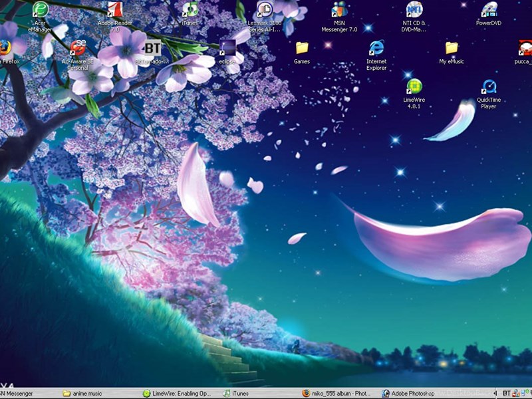
Task: Open the My eMusic folder
Action: click(x=452, y=49)
